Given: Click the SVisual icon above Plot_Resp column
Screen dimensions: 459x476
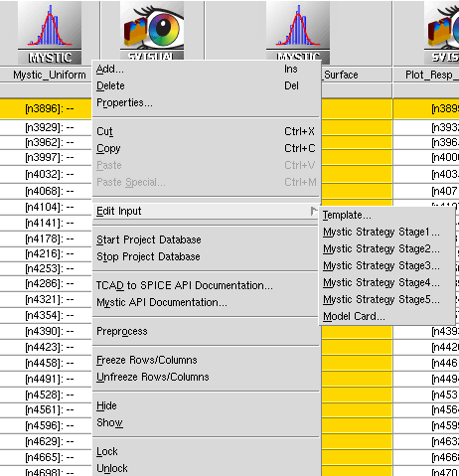Looking at the screenshot, I should (442, 32).
